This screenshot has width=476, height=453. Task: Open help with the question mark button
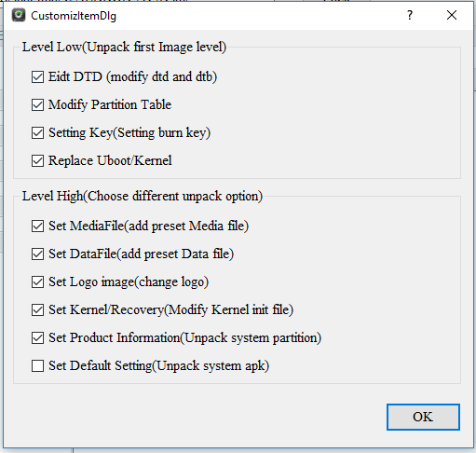pos(410,15)
